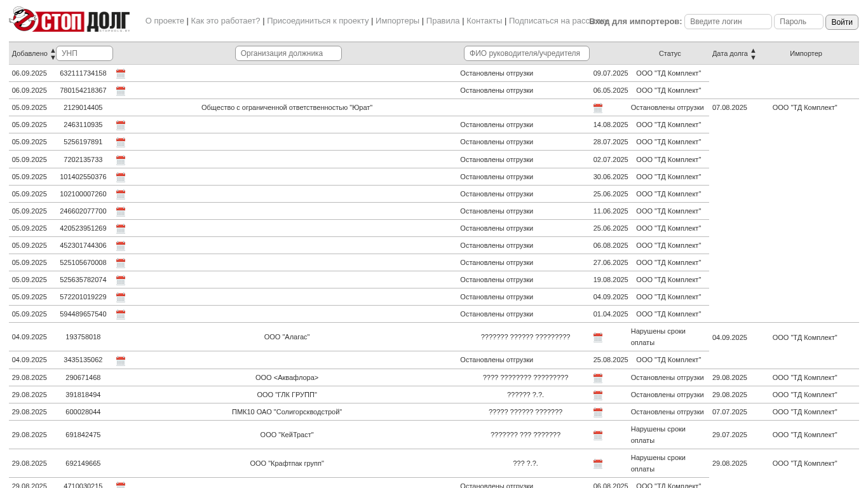The width and height of the screenshot is (868, 488).
Task: Open calendar icon for UNP 594489657540
Action: [121, 315]
